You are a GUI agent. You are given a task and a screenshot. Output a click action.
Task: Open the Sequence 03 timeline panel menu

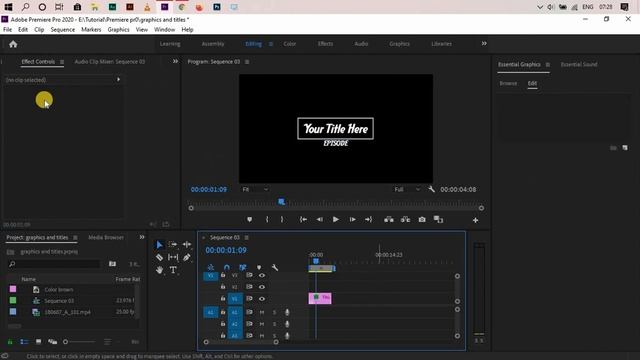pyautogui.click(x=246, y=238)
